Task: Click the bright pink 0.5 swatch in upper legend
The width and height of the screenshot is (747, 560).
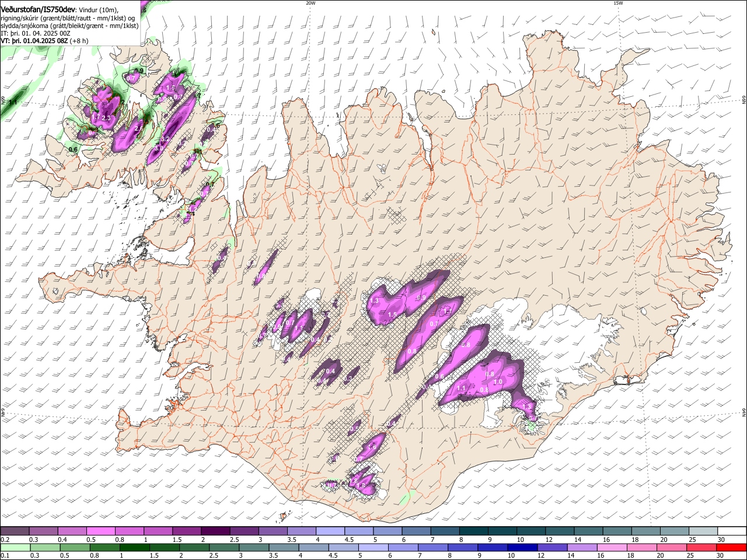Action: [100, 531]
